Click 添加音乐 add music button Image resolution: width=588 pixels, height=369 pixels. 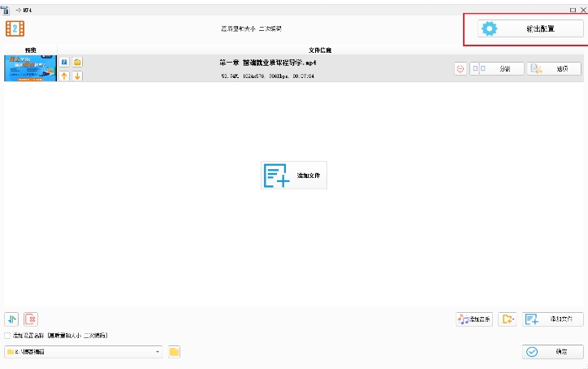[474, 319]
